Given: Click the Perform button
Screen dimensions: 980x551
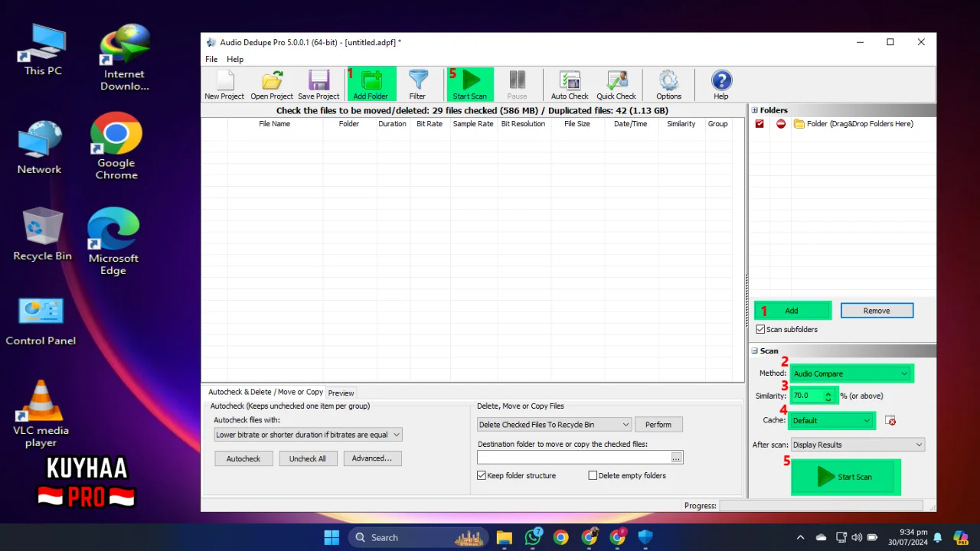Looking at the screenshot, I should point(658,424).
